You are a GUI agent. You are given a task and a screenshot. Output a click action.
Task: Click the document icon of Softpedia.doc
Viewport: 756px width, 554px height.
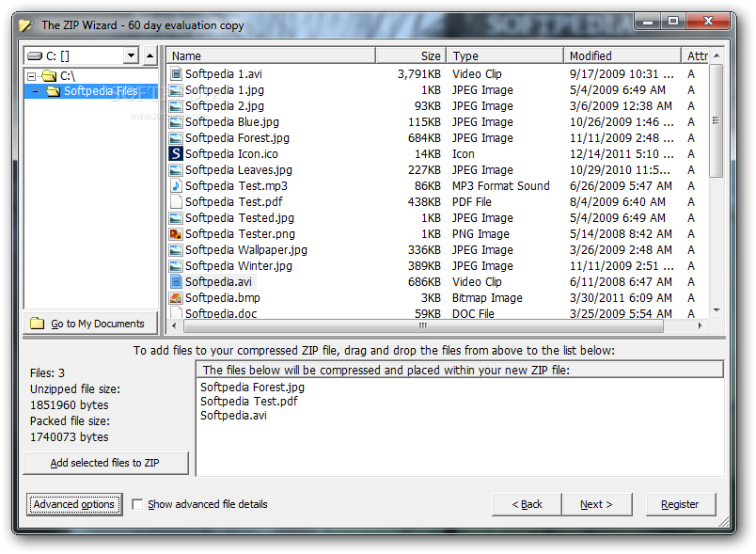click(176, 312)
